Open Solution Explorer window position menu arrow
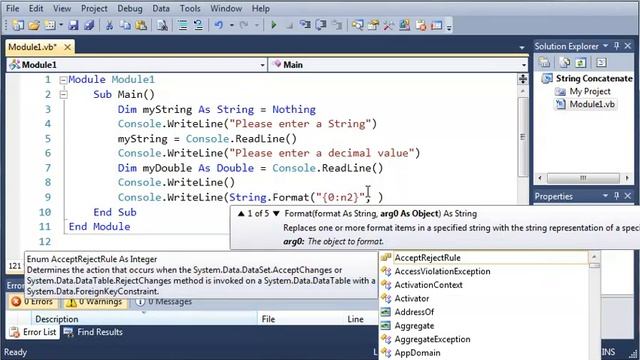 [x=606, y=46]
